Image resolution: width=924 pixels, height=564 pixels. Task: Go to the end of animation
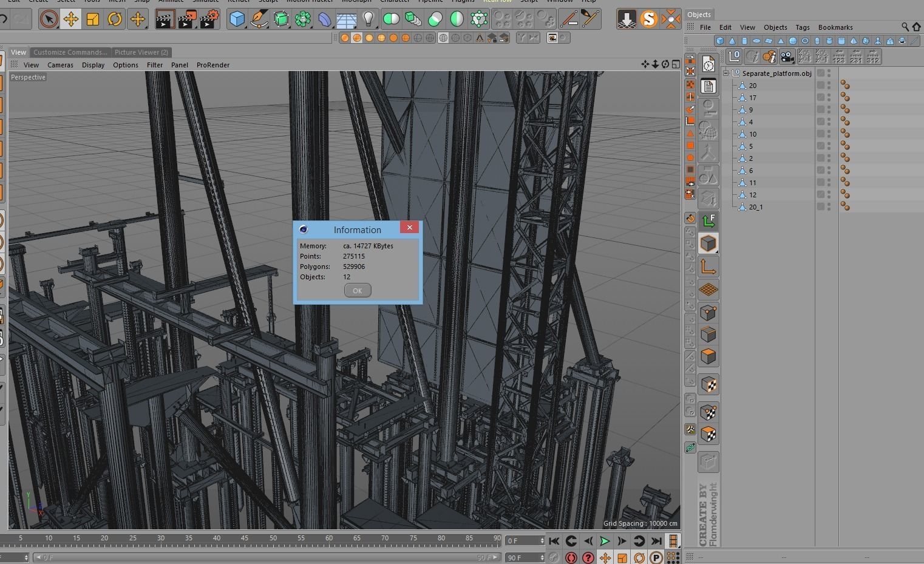click(656, 541)
